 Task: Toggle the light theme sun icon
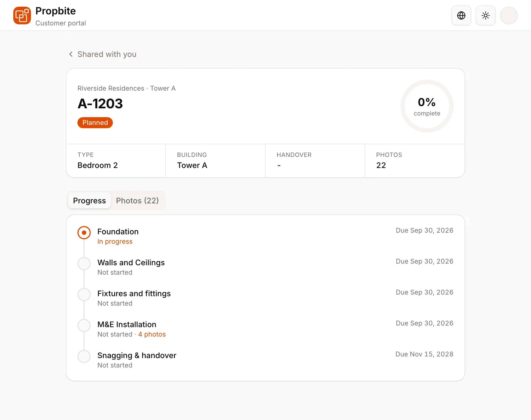(486, 15)
